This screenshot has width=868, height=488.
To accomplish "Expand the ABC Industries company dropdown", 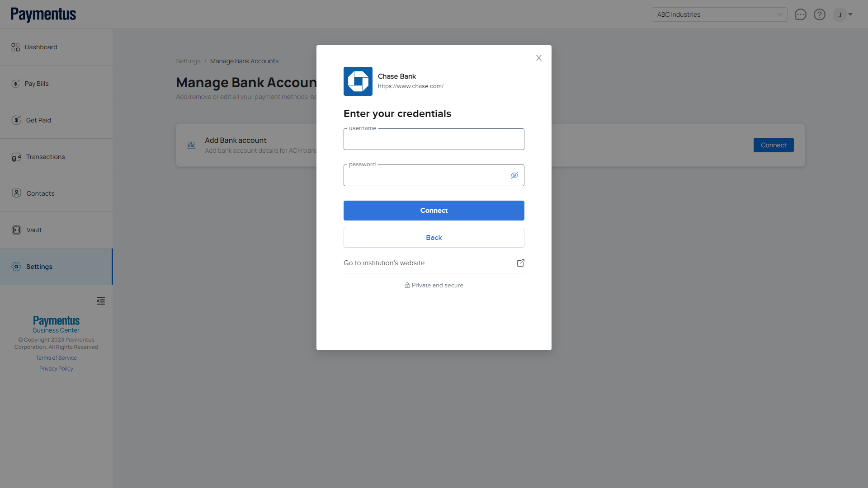I will pos(719,14).
